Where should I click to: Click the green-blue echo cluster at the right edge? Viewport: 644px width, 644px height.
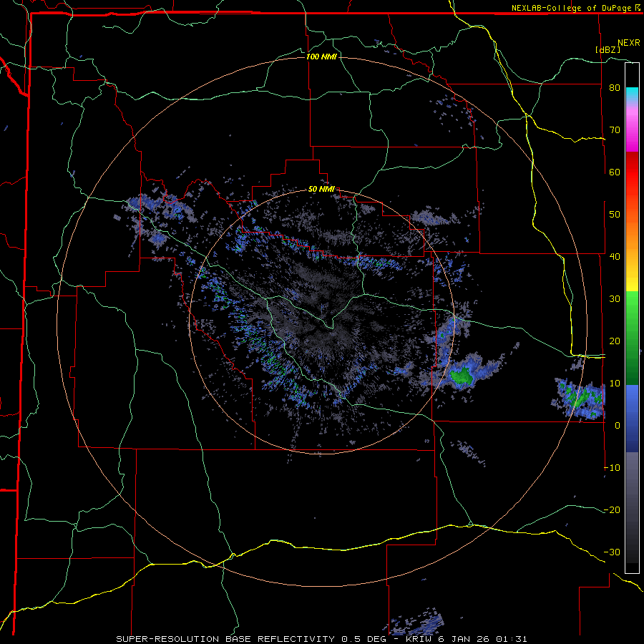[x=579, y=397]
